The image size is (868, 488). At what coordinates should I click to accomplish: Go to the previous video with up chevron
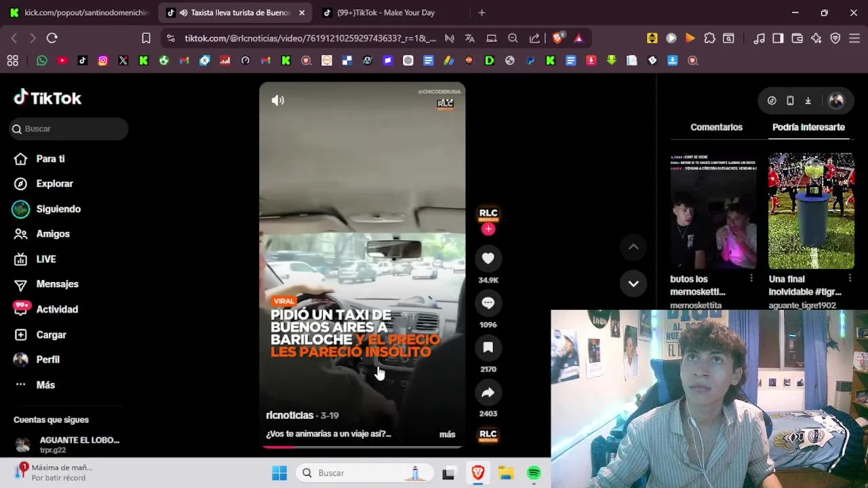coord(633,247)
